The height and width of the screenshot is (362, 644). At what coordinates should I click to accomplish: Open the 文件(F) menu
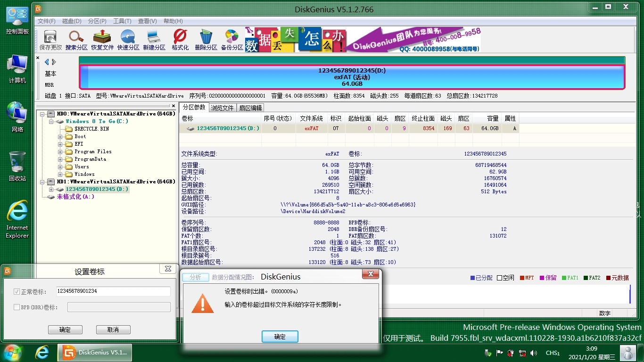pos(46,21)
